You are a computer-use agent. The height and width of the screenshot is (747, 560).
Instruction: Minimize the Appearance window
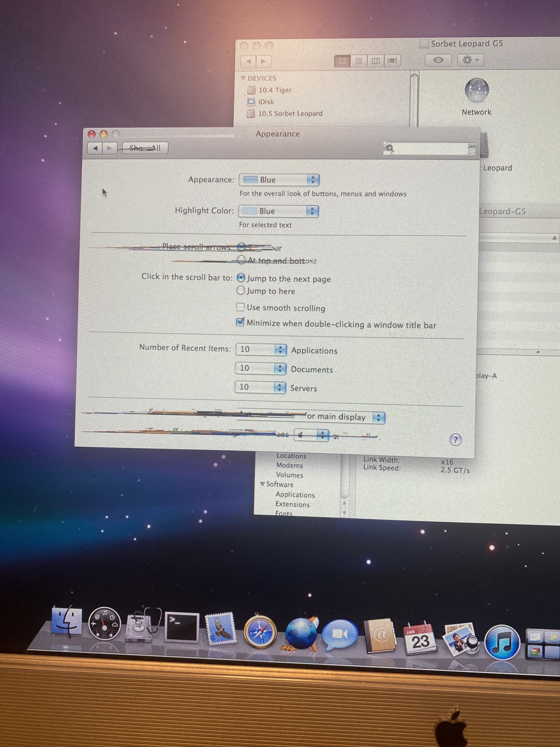click(x=104, y=134)
